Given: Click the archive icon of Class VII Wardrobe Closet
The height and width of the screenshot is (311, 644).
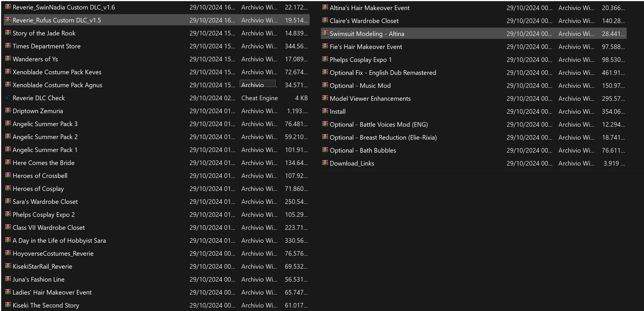Looking at the screenshot, I should click(x=8, y=227).
